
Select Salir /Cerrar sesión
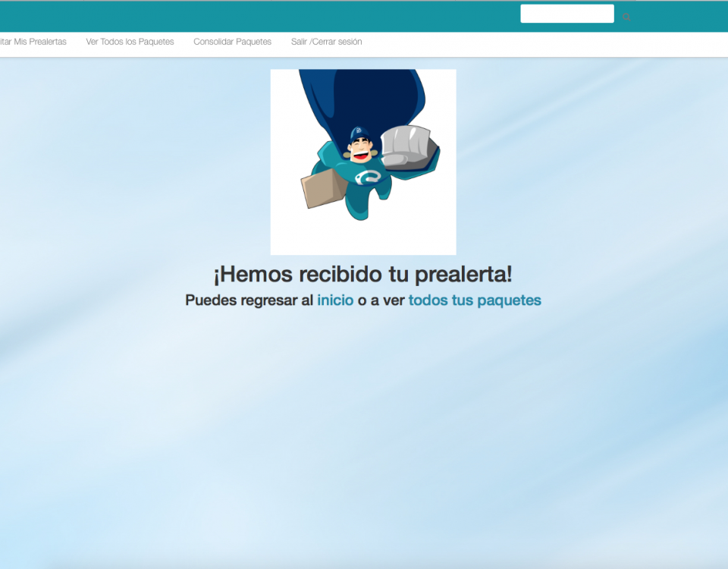326,42
